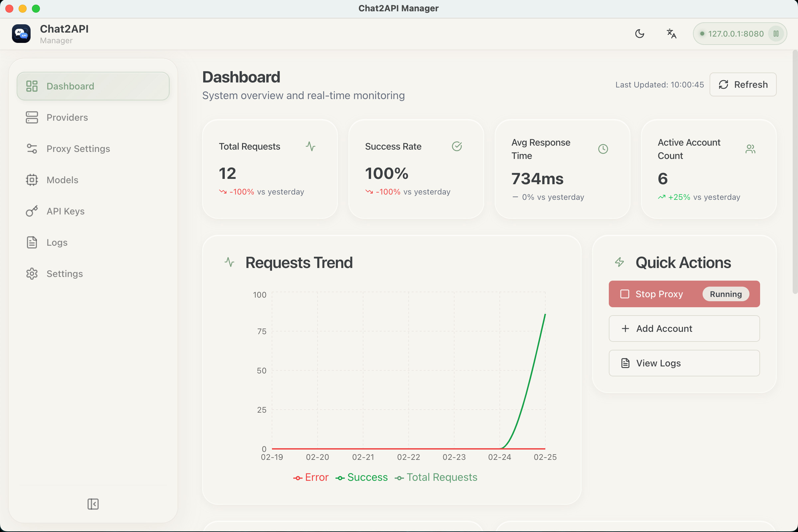The height and width of the screenshot is (532, 798).
Task: Collapse the sidebar panel
Action: click(93, 504)
